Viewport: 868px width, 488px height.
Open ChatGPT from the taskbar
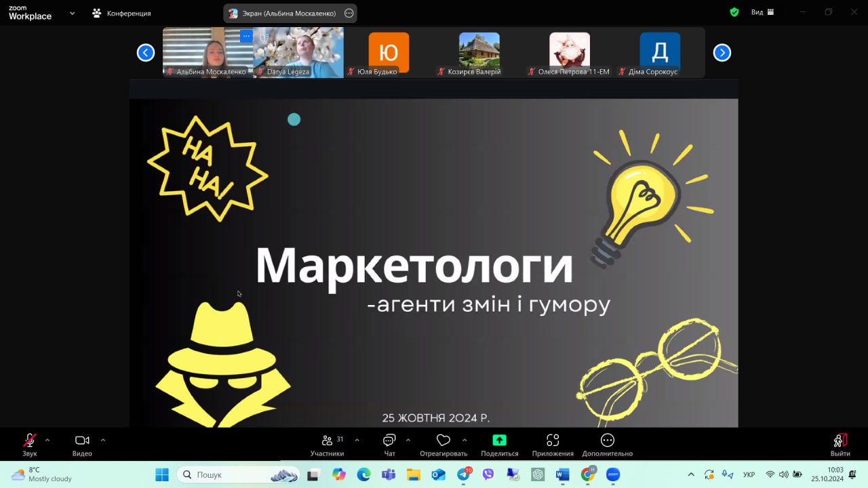click(538, 474)
